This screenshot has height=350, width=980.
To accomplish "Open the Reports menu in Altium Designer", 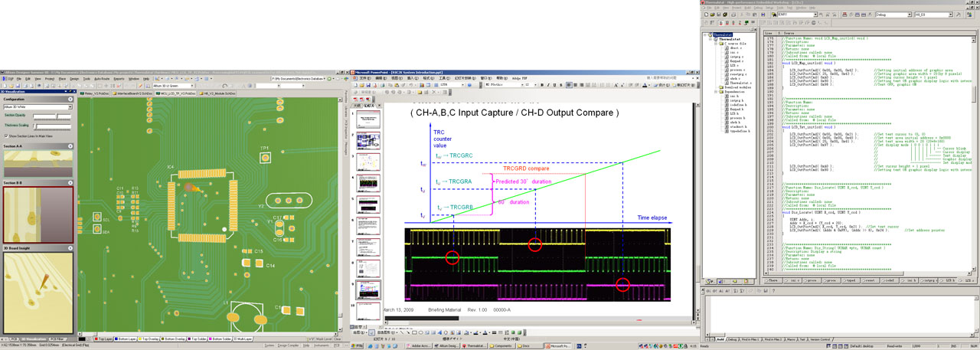I will click(119, 79).
